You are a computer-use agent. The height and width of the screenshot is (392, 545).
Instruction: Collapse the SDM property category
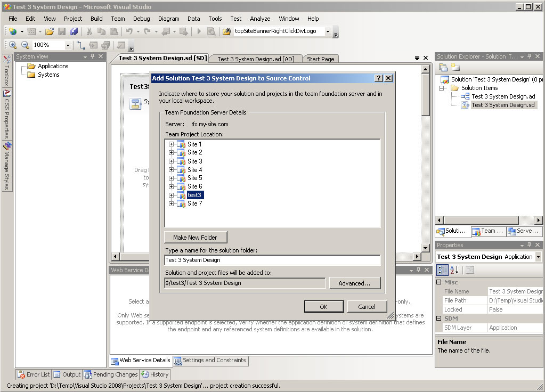pyautogui.click(x=439, y=318)
